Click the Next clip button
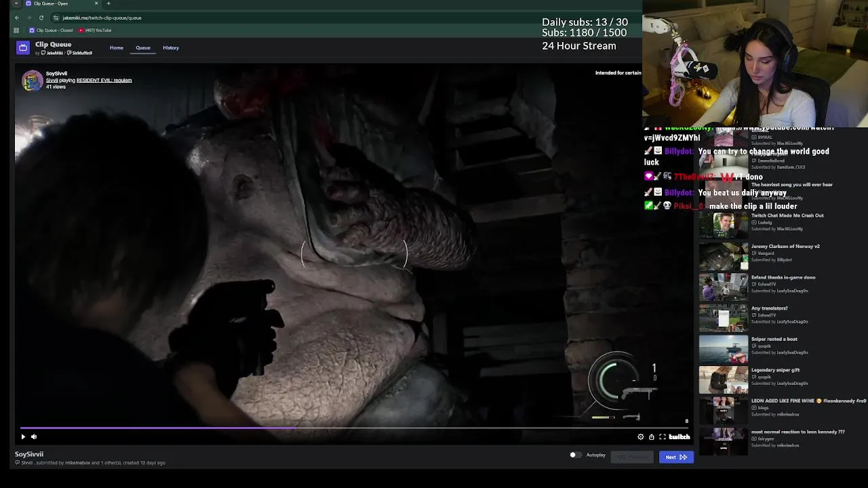Screen dimensions: 868x488 [x=676, y=457]
